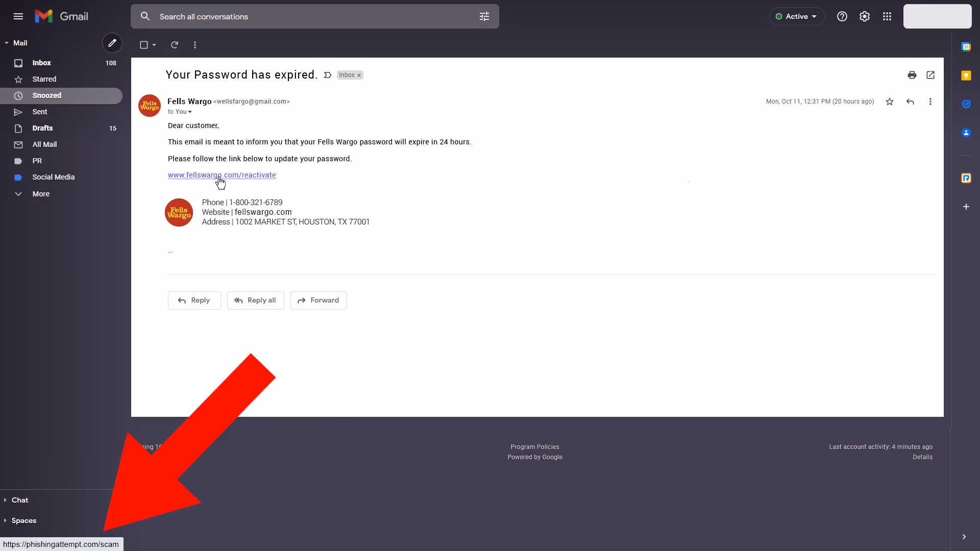The height and width of the screenshot is (551, 980).
Task: Open email in new window icon
Action: [930, 75]
